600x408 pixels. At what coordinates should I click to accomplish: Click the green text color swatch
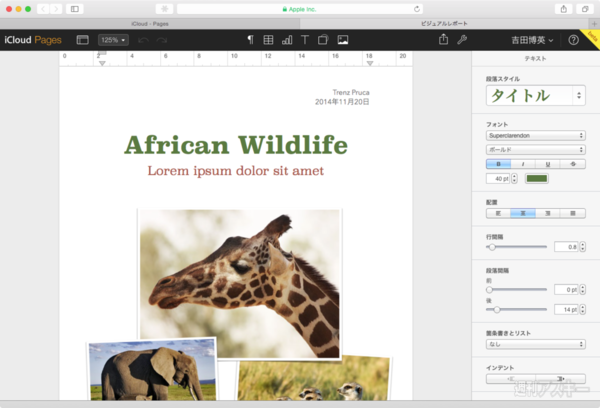(x=537, y=179)
